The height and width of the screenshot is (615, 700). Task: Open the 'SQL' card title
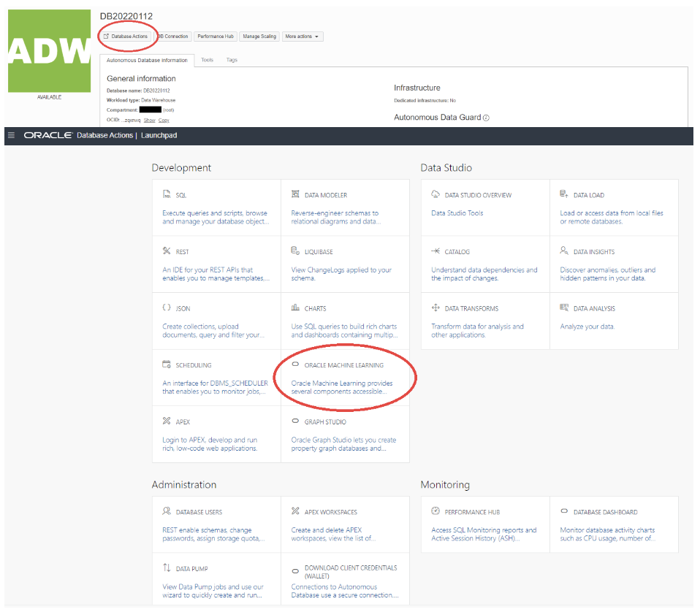coord(180,195)
